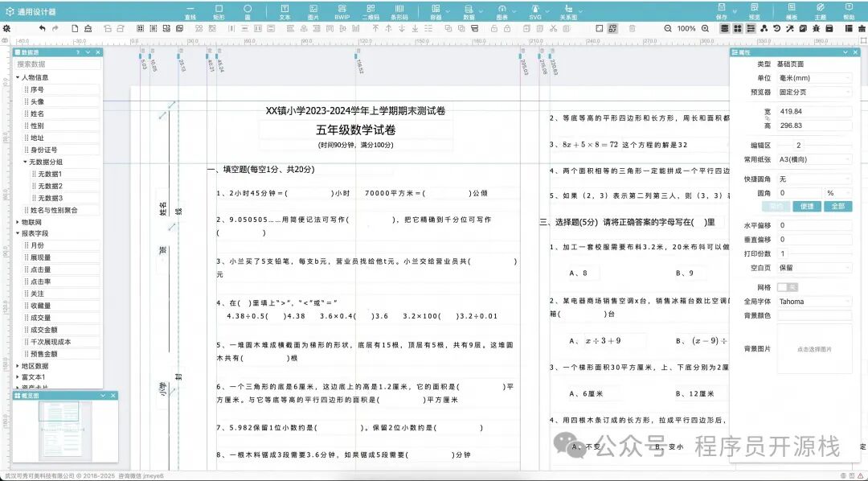This screenshot has height=481, width=868.
Task: Click the 便捷 button in properties panel
Action: tap(805, 207)
